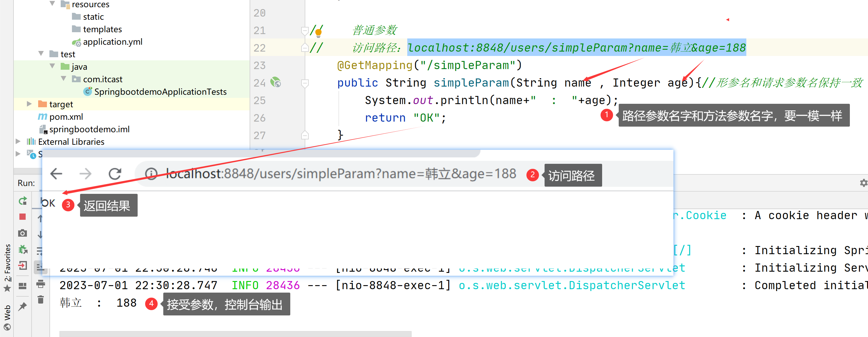Toggle fold marker on line 21 comment
Screen dimensions: 868x337
[305, 31]
